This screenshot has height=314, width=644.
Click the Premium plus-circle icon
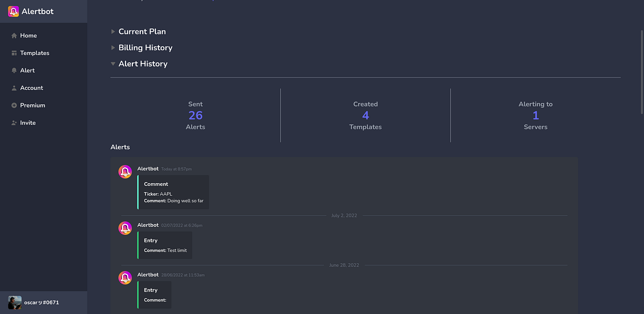tap(14, 105)
